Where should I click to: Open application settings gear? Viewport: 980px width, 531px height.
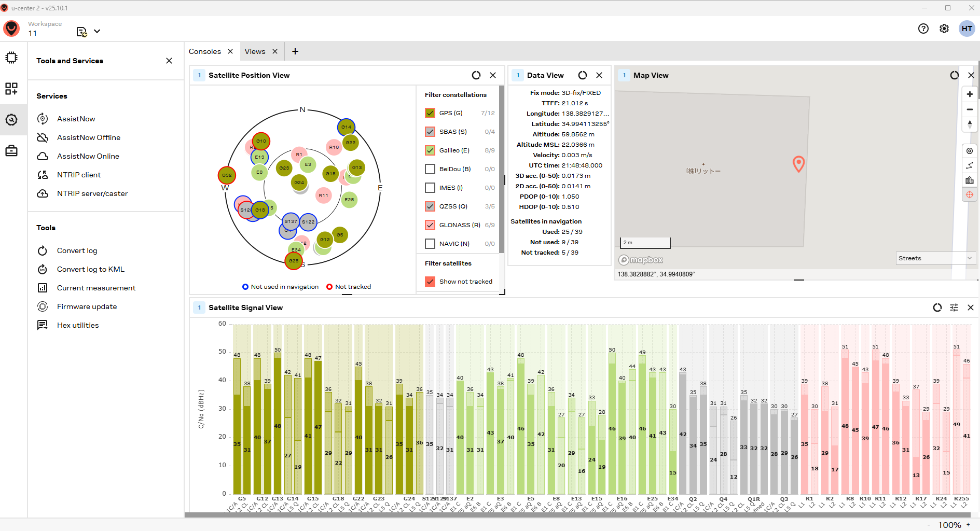[944, 29]
